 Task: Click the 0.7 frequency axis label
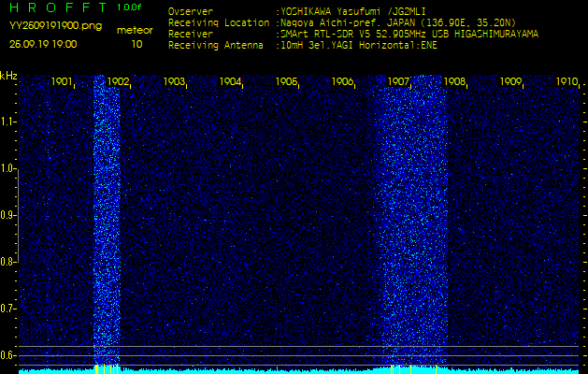tap(7, 309)
